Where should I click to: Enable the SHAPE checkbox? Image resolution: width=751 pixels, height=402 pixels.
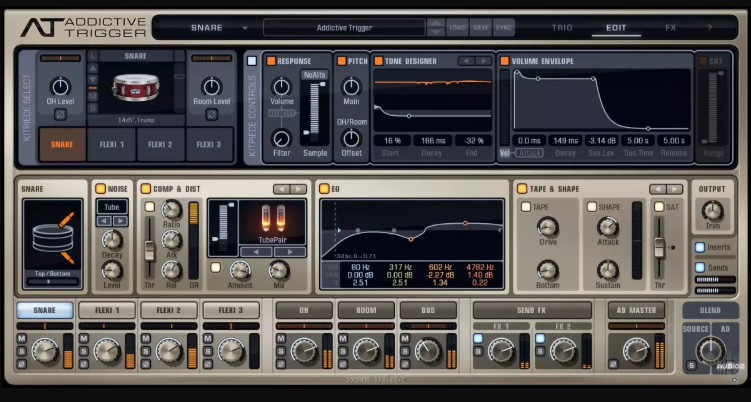[592, 207]
